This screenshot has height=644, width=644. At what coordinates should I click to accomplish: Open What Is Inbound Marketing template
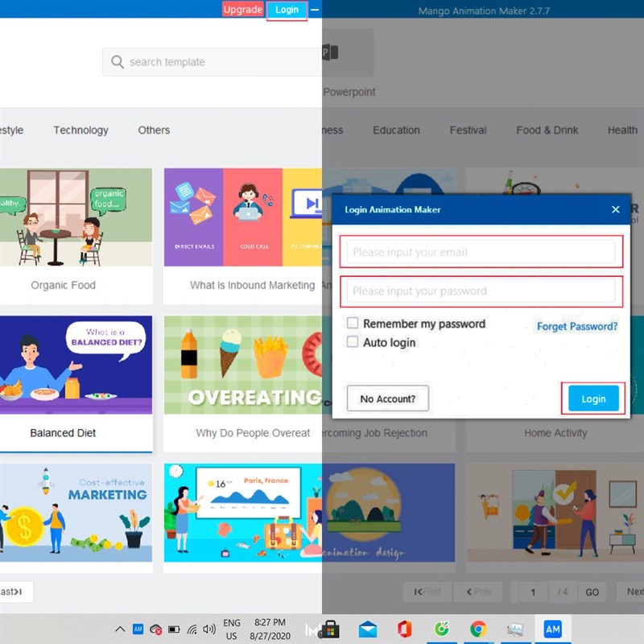click(x=243, y=217)
